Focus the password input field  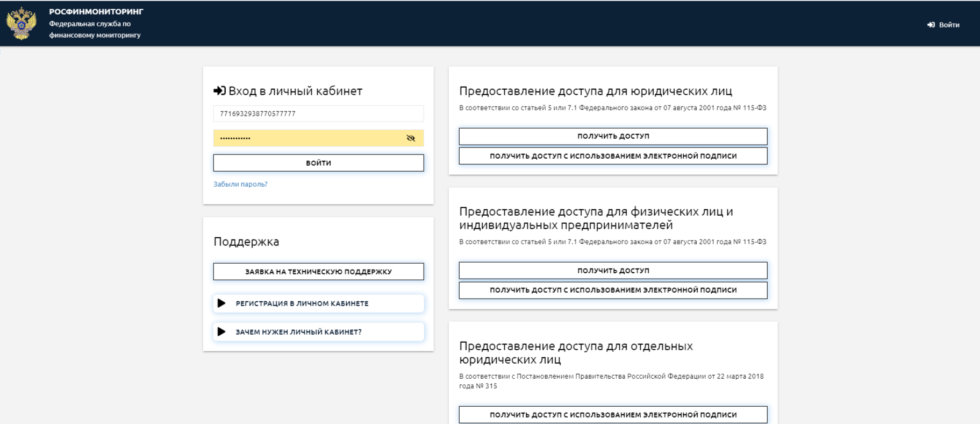(x=318, y=138)
